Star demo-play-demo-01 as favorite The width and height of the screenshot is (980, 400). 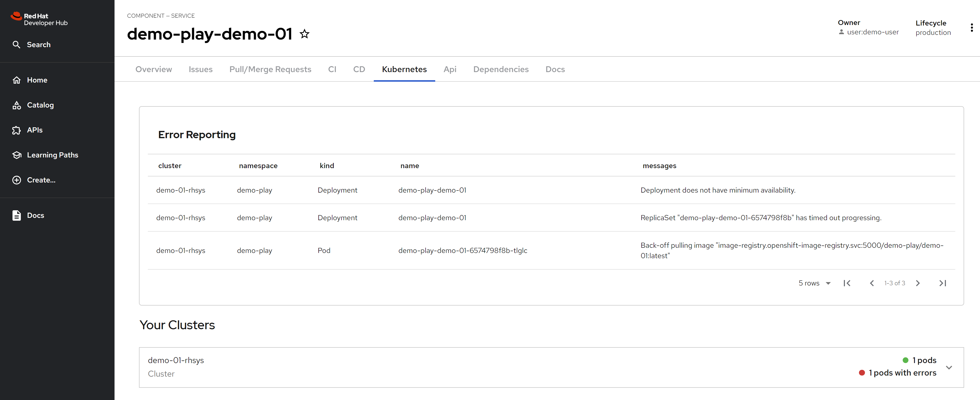tap(304, 34)
